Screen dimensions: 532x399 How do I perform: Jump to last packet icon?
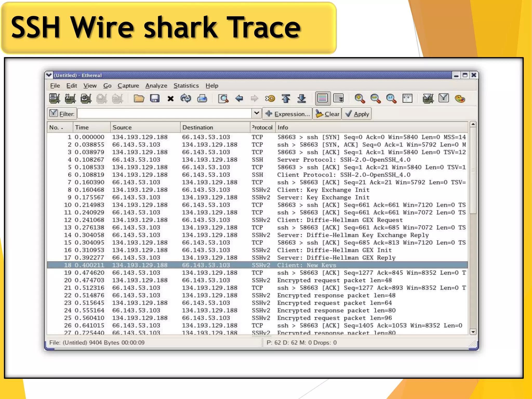coord(302,98)
